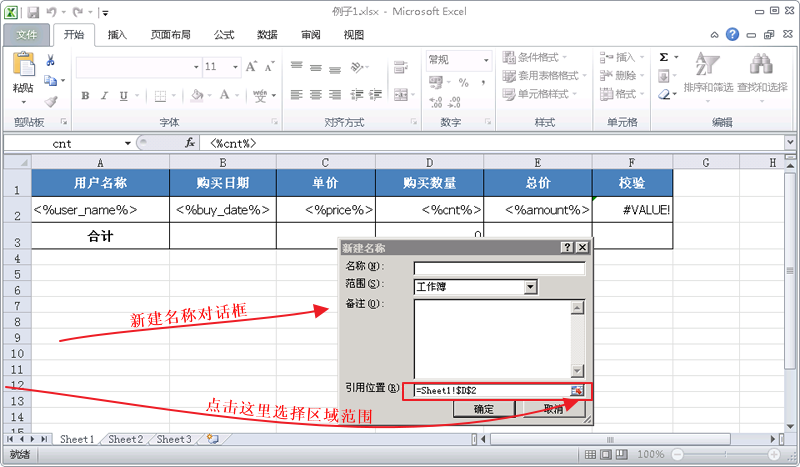Toggle italic formatting

pyautogui.click(x=104, y=95)
